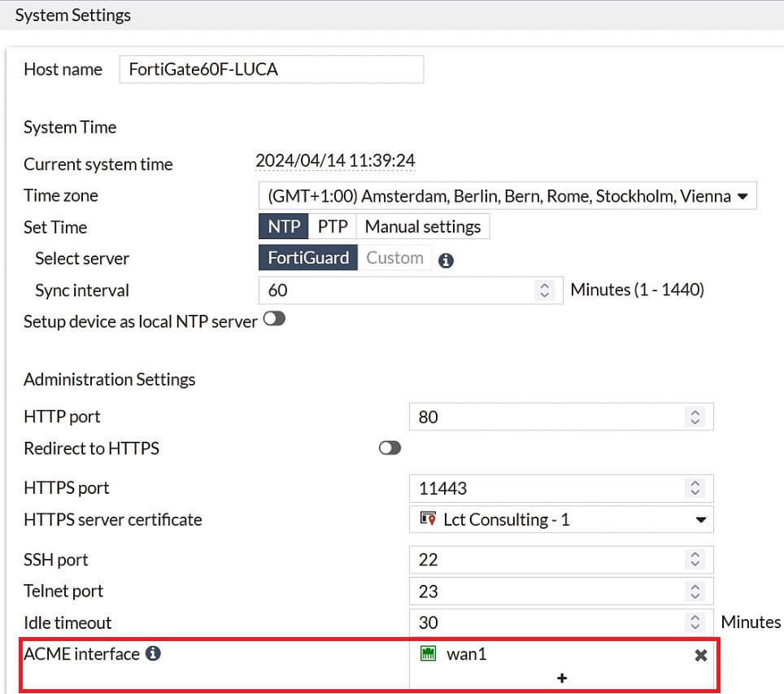Adjust HTTPS port with stepper arrows
This screenshot has height=694, width=784.
click(x=695, y=488)
